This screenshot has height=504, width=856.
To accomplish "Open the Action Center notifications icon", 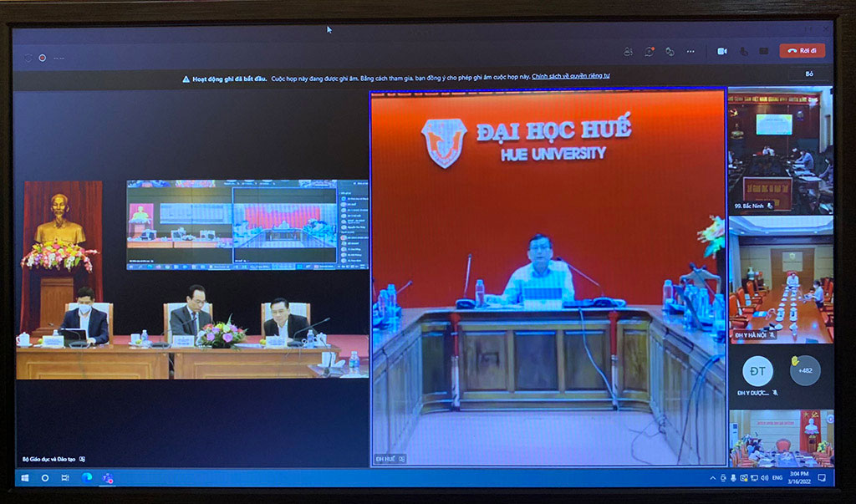I will [822, 478].
